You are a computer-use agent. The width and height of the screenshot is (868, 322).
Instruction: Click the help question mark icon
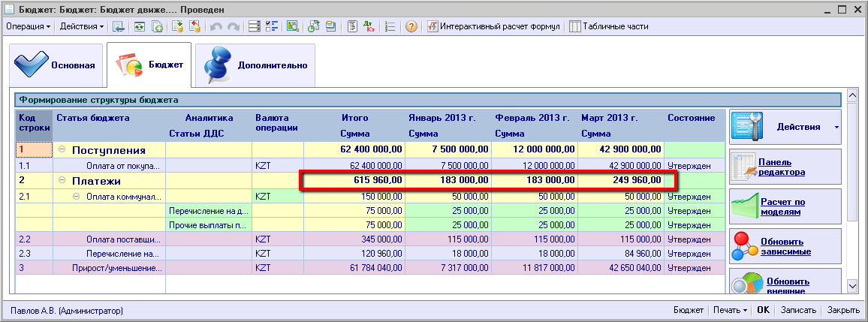tap(411, 26)
